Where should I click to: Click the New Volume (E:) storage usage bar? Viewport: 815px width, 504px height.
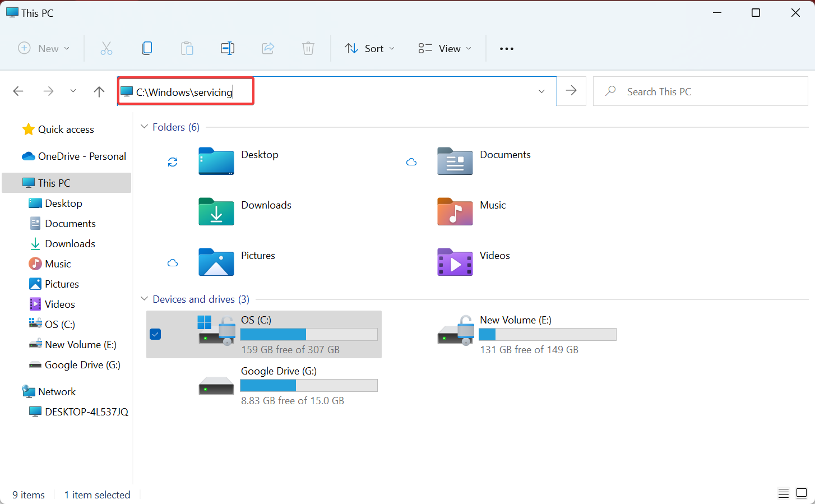[548, 335]
